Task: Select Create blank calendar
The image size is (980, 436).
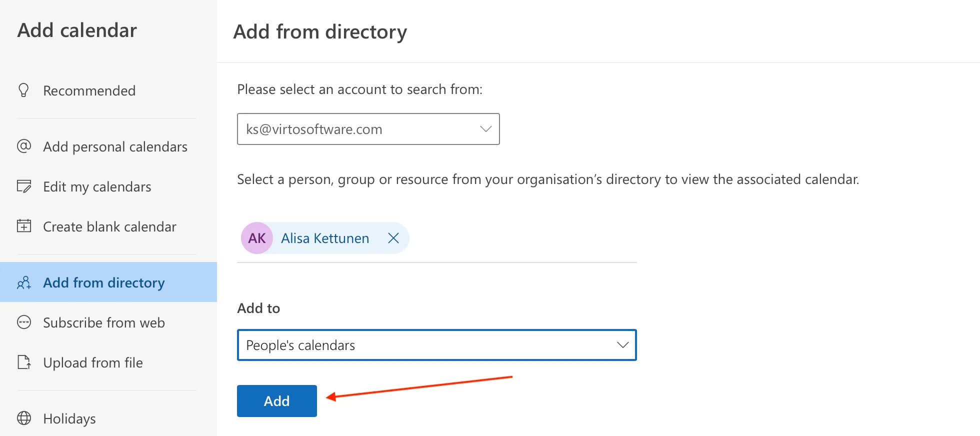Action: click(108, 226)
